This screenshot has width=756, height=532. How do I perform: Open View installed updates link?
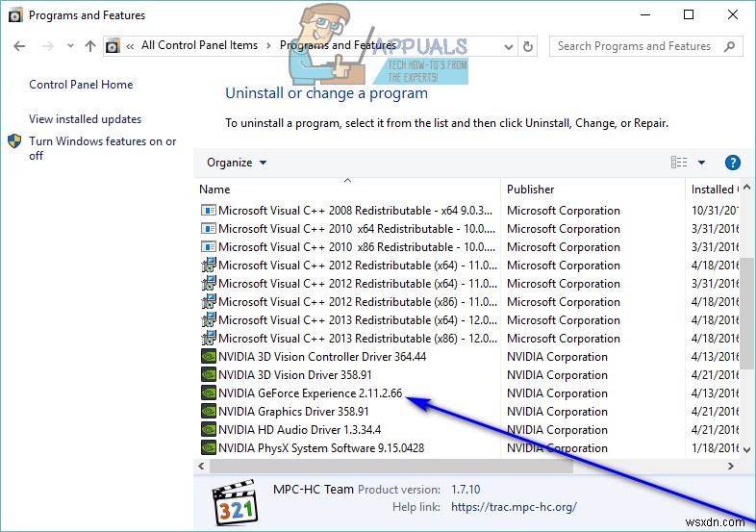click(x=86, y=119)
